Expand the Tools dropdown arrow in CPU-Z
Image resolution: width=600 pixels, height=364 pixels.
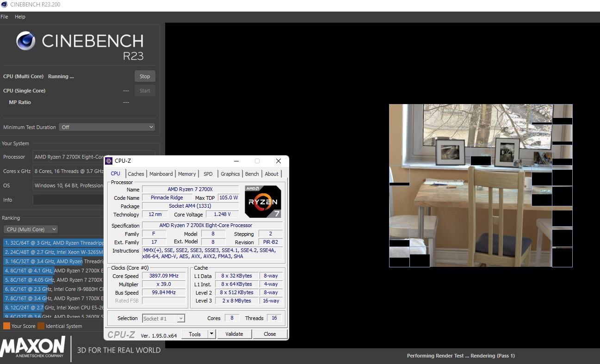212,334
